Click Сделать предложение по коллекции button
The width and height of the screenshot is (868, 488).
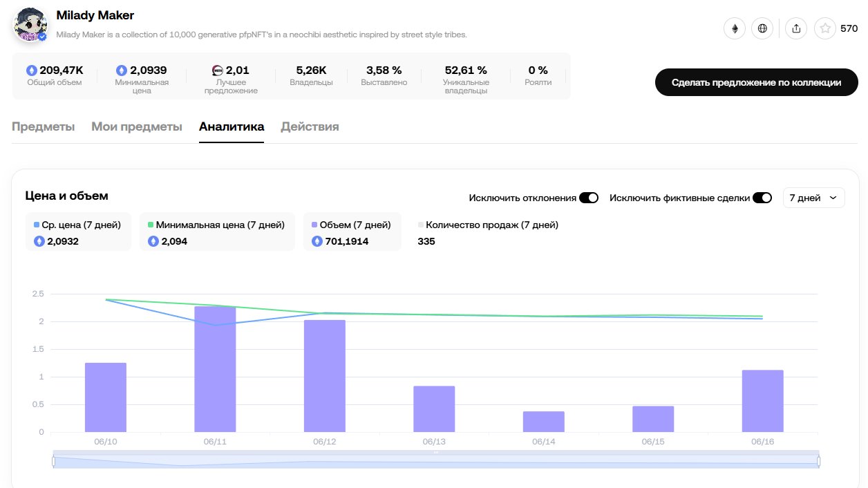click(756, 82)
